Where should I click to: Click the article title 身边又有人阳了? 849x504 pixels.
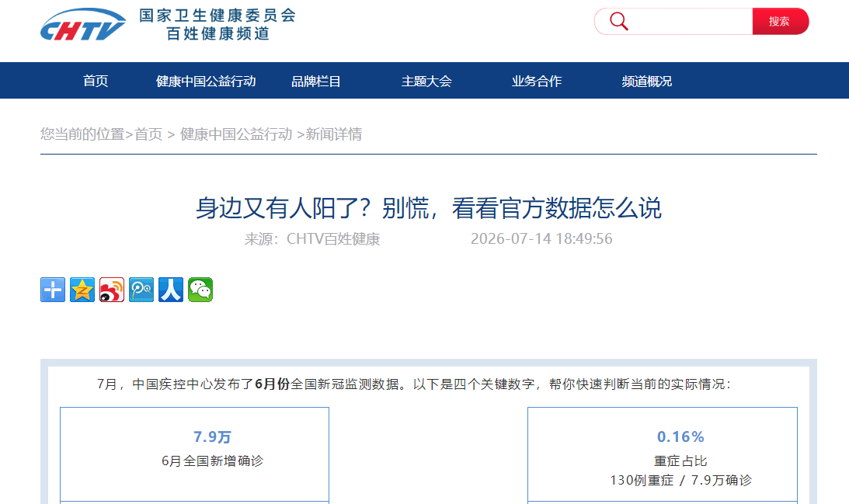(x=428, y=208)
